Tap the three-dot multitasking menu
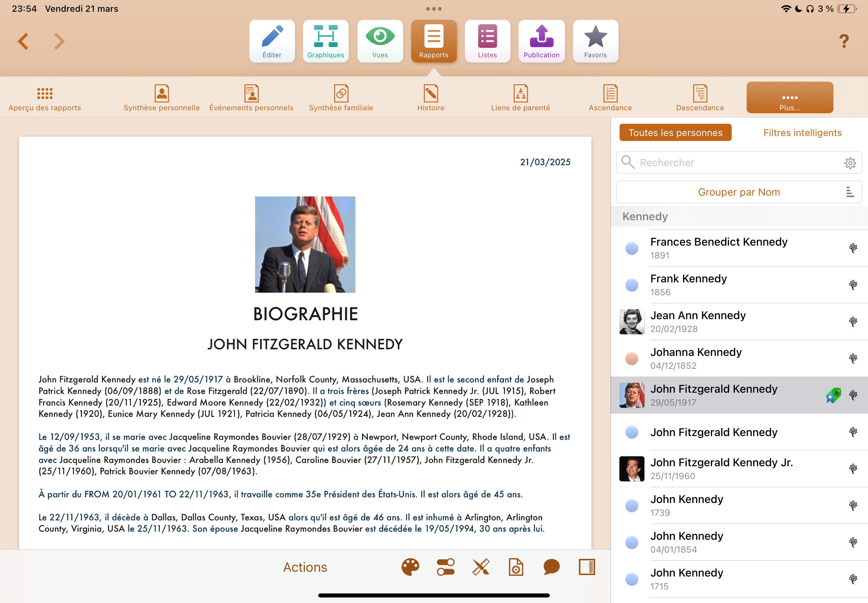This screenshot has width=868, height=603. point(433,9)
